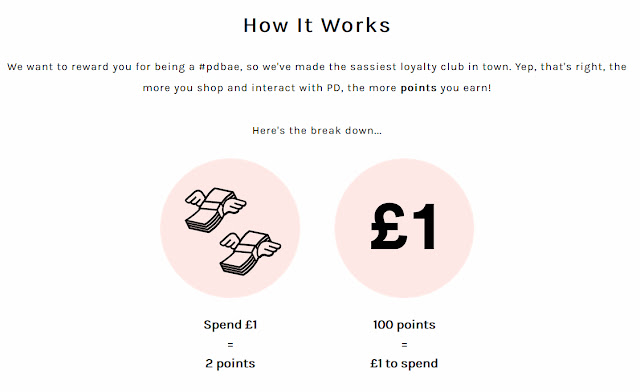Click the upper winged cash stack

pos(215,210)
